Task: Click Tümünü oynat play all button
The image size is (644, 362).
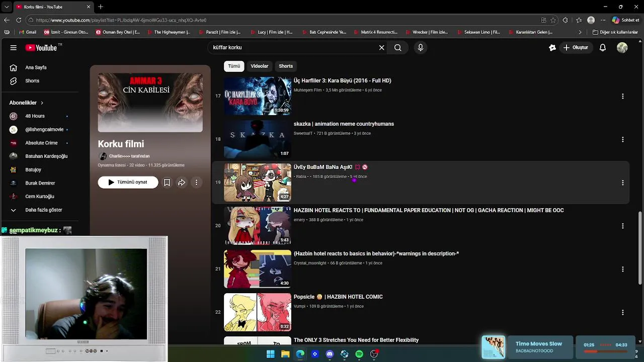Action: pos(128,182)
